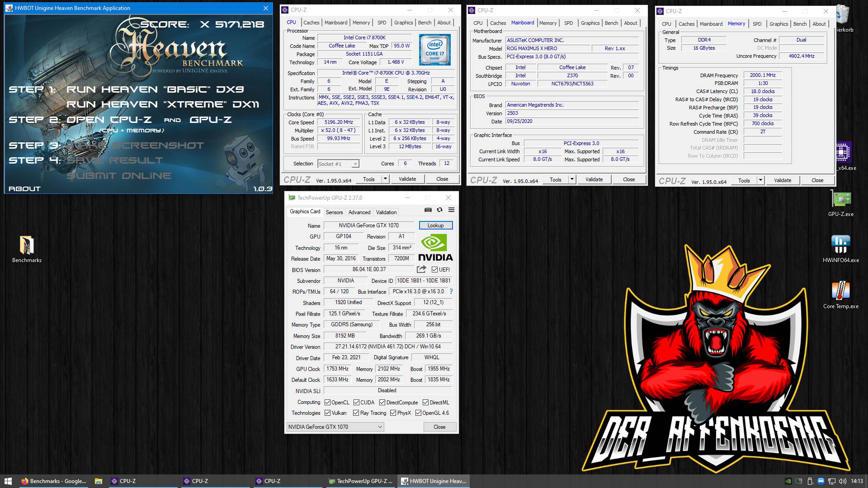
Task: Expand Tools arrow in Memory CPU-Z
Action: pyautogui.click(x=760, y=180)
